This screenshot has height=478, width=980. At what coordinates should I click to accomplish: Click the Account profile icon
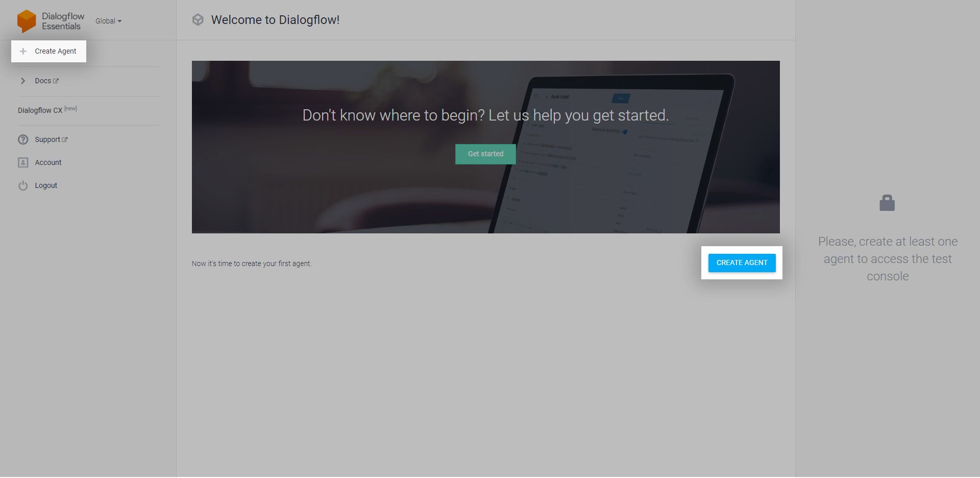(x=23, y=162)
